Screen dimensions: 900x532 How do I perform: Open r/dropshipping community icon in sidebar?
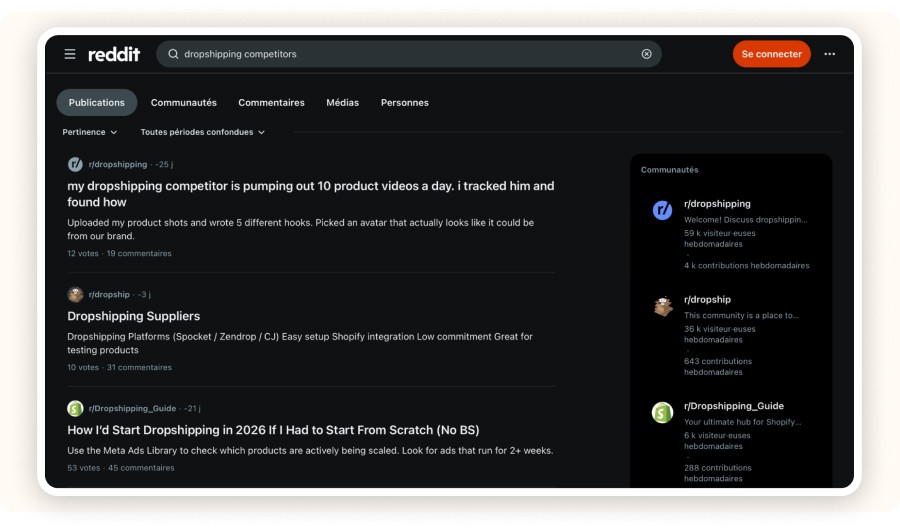click(x=662, y=210)
